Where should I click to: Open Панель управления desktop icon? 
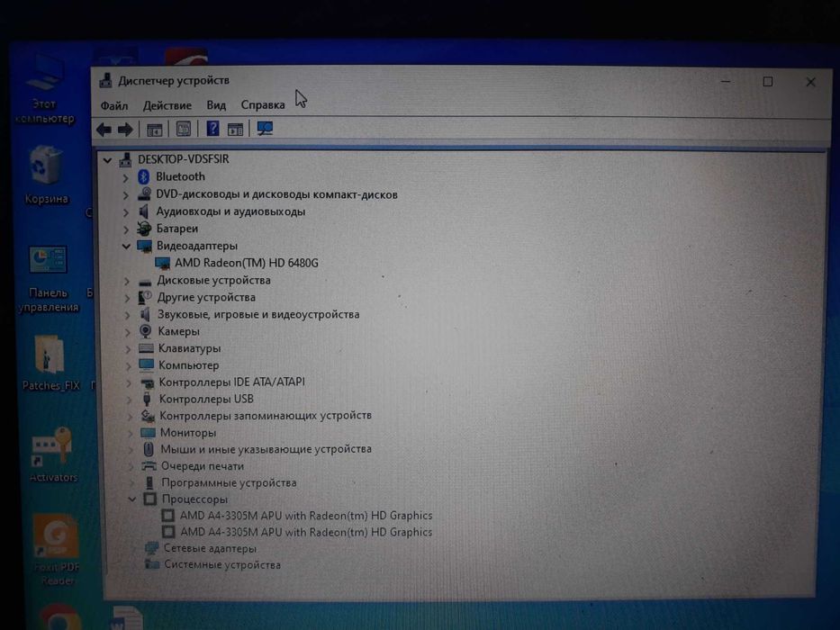49,279
